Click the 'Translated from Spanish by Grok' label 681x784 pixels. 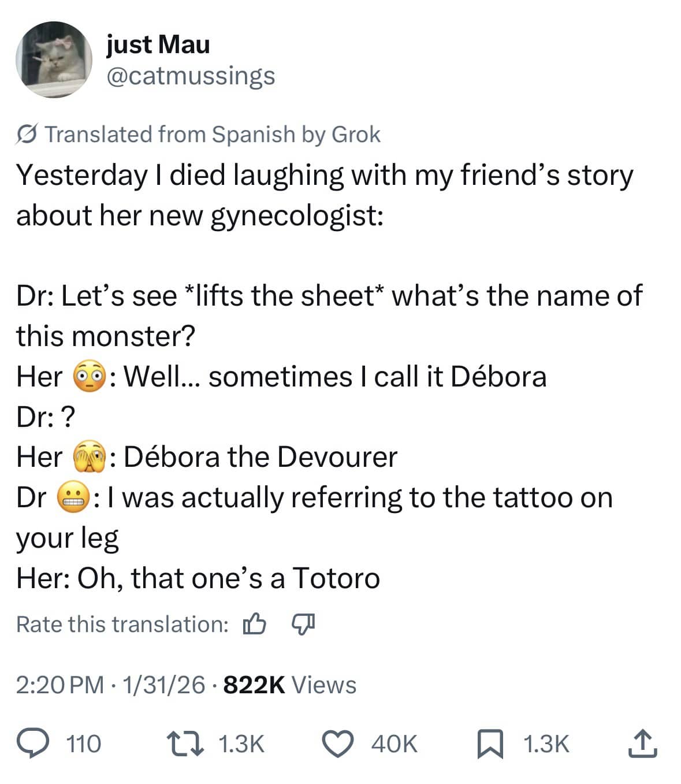214,133
